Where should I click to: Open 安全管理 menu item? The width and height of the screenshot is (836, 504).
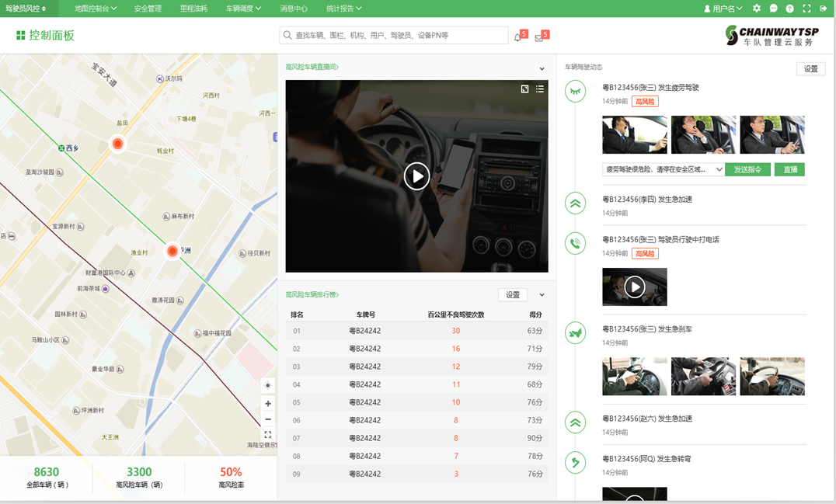(x=148, y=9)
